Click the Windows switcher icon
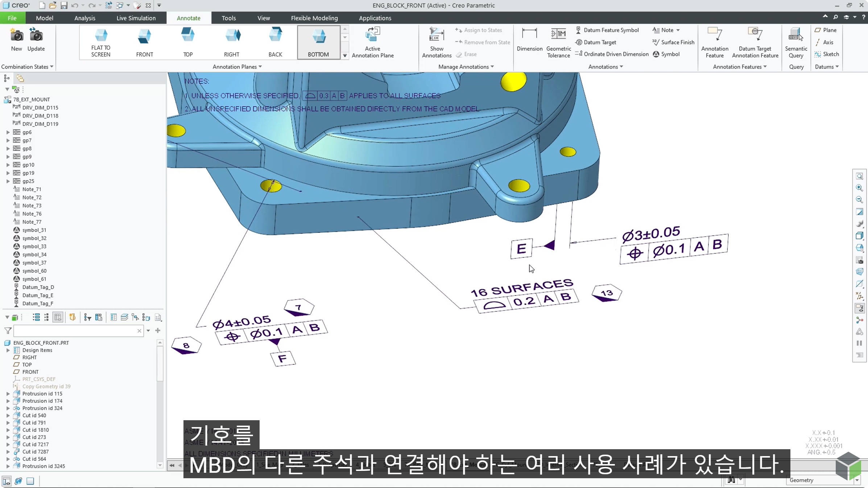 point(119,5)
